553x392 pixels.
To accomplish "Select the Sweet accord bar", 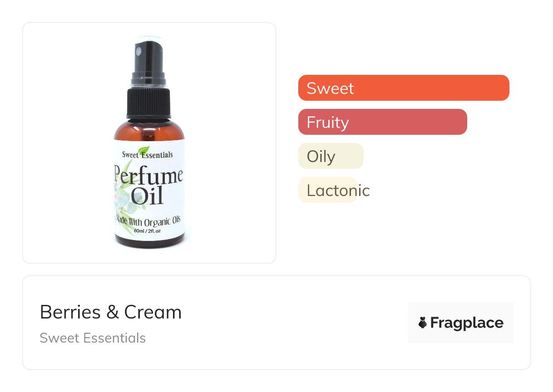I will pyautogui.click(x=404, y=88).
